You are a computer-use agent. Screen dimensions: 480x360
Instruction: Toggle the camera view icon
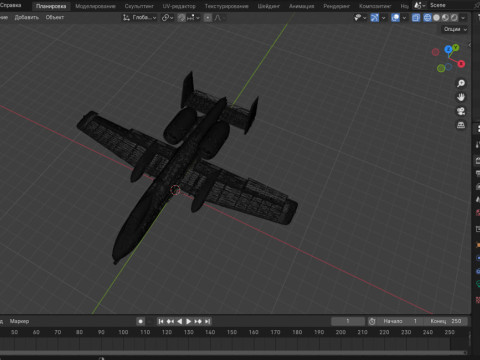tap(461, 111)
